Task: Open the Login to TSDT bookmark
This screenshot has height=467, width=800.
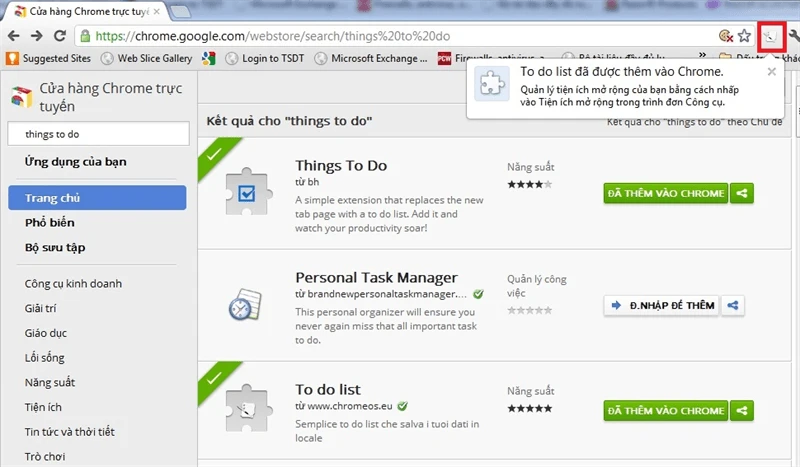Action: tap(265, 58)
